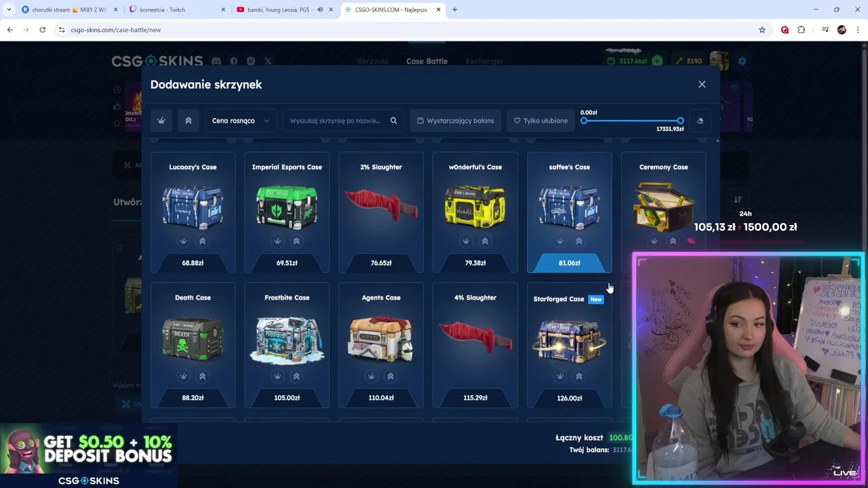Open the X (Twitter) icon in the header
868x488 pixels.
coord(268,61)
